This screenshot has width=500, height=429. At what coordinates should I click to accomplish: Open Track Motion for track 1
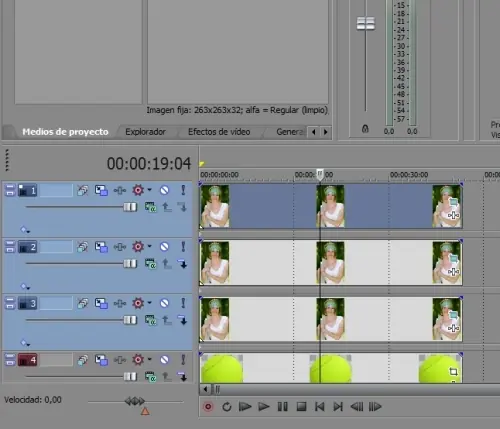101,190
